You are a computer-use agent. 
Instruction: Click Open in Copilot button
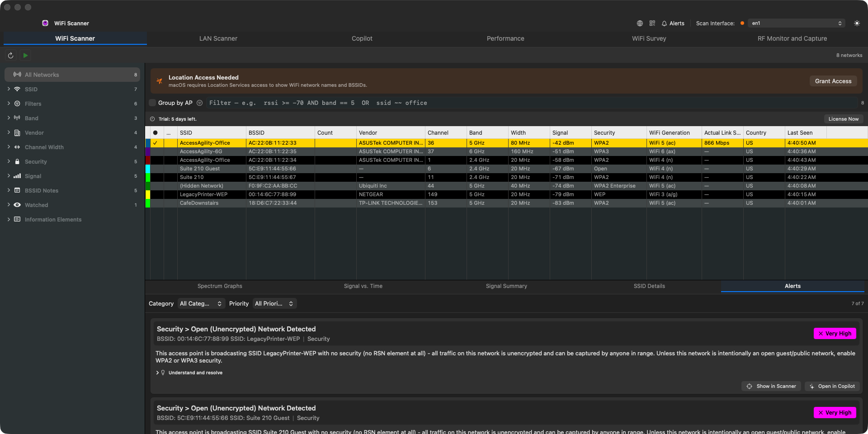coord(832,386)
